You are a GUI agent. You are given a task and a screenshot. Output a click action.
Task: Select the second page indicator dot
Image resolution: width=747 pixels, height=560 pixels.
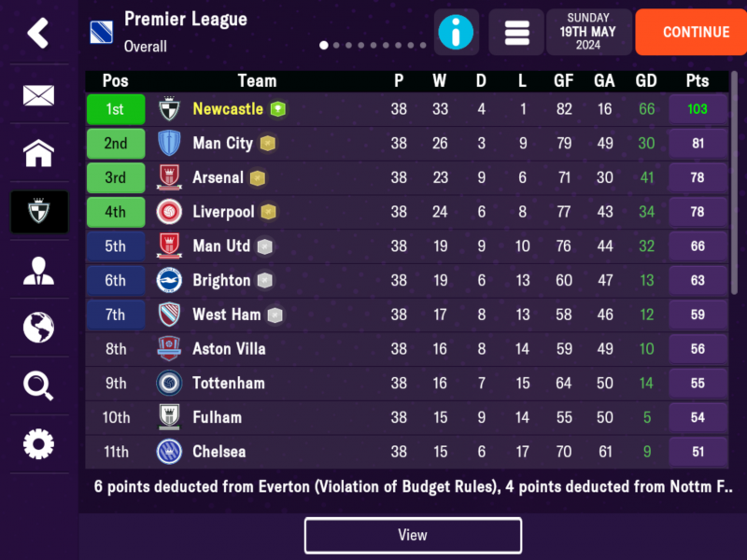point(336,45)
